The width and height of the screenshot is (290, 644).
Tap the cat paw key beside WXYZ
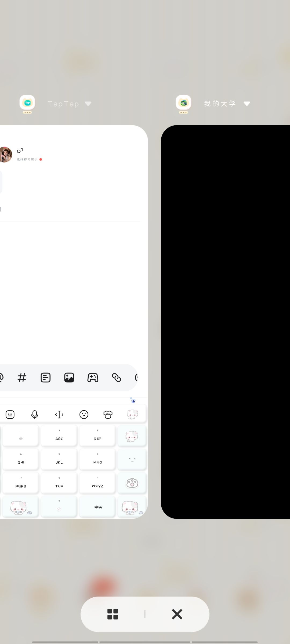[x=132, y=483]
